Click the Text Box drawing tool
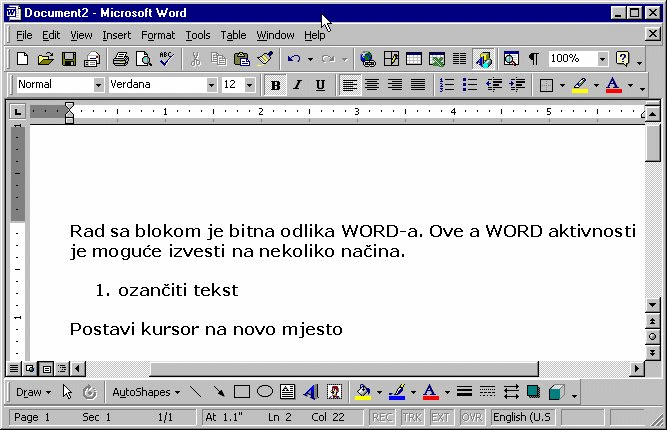The image size is (667, 430). click(287, 392)
